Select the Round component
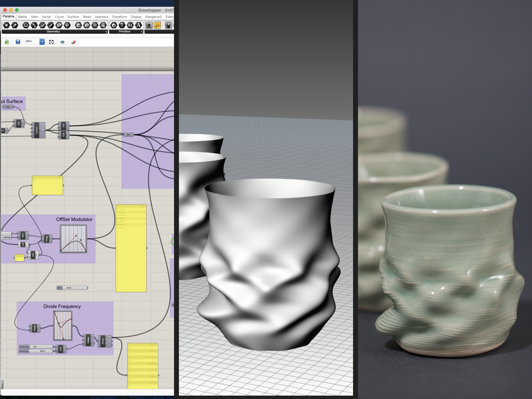This screenshot has height=399, width=532. 105,341
